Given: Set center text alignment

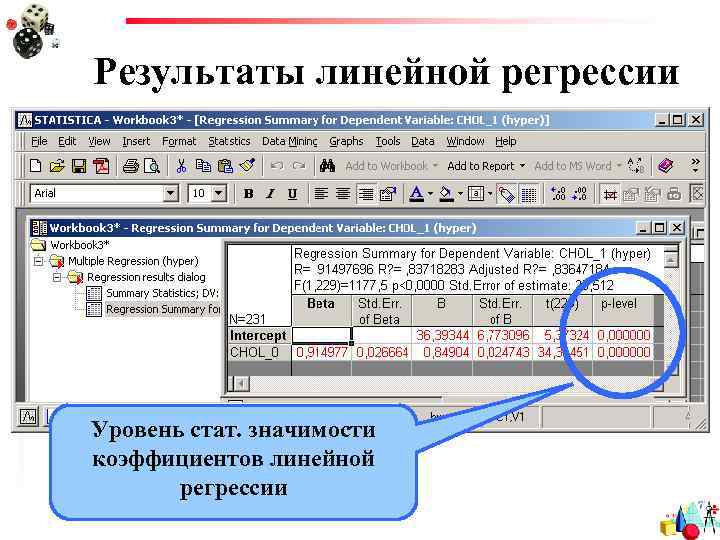Looking at the screenshot, I should tap(343, 194).
